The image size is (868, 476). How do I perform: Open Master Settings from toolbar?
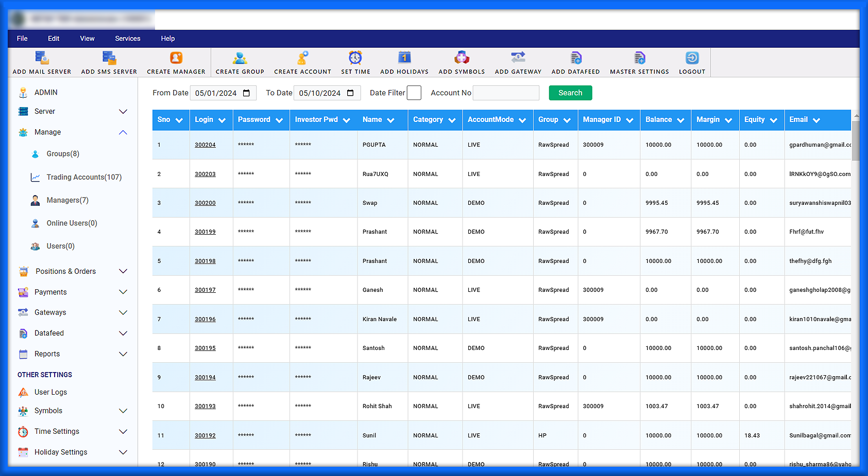(x=639, y=58)
